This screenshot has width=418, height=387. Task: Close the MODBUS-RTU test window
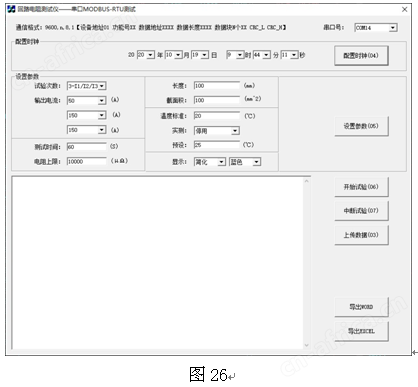(x=404, y=9)
